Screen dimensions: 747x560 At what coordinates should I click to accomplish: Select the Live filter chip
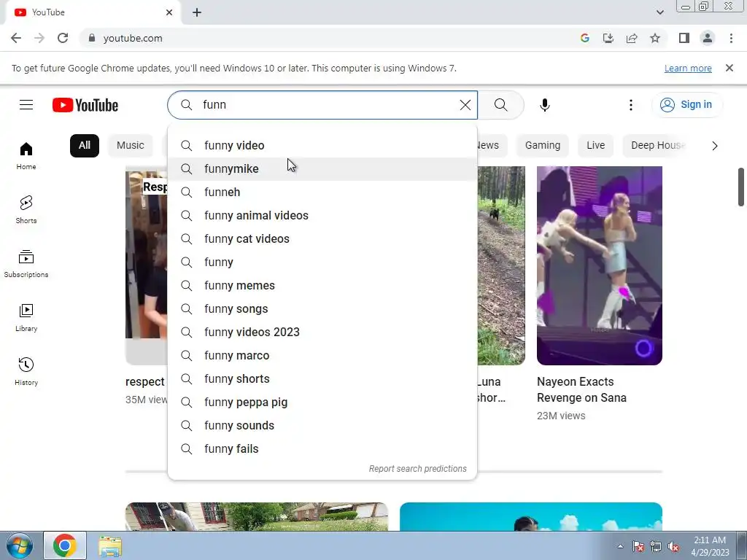tap(595, 146)
